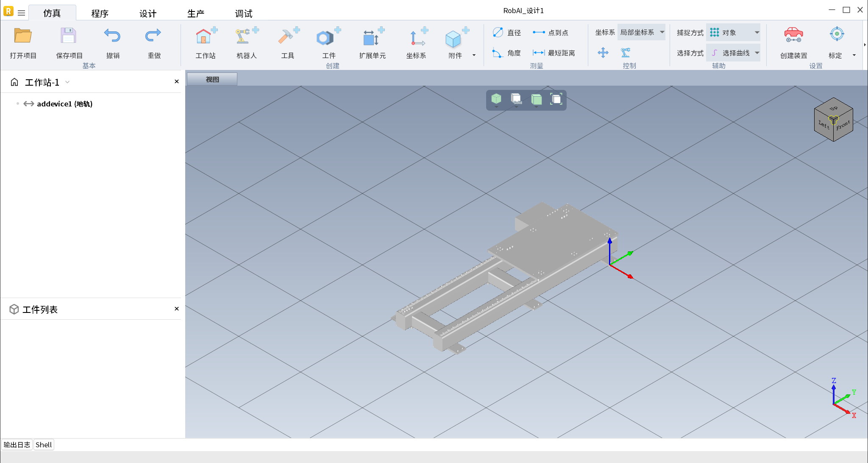
Task: Open the Shell panel button
Action: 44,445
